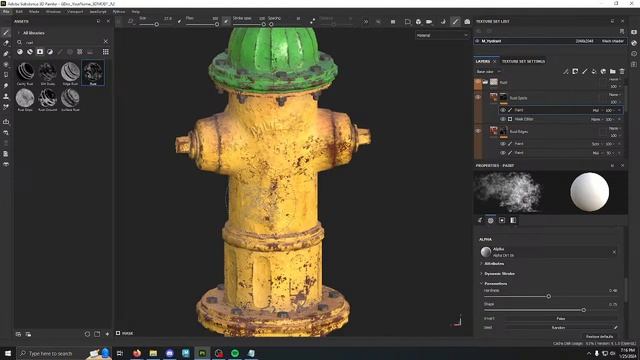640x360 pixels.
Task: Open display settings icon on right dock
Action: pyautogui.click(x=634, y=32)
